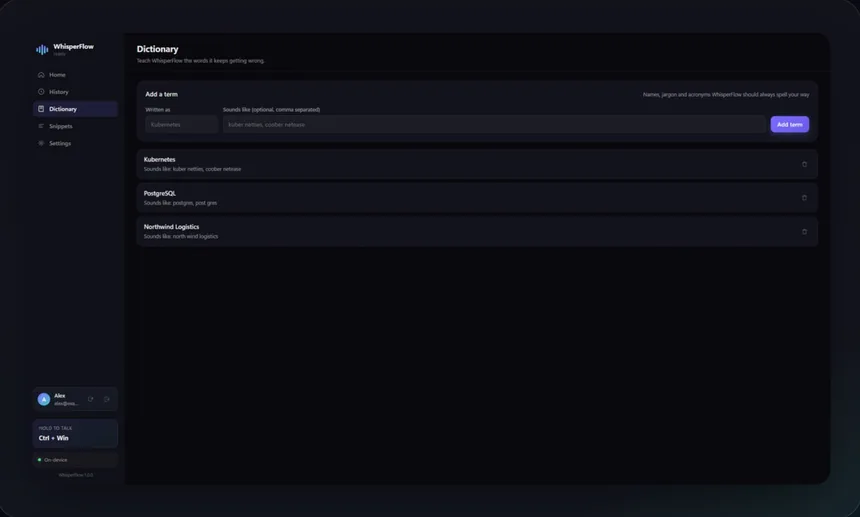860x517 pixels.
Task: Delete the Northwind Logistics term
Action: click(x=804, y=231)
